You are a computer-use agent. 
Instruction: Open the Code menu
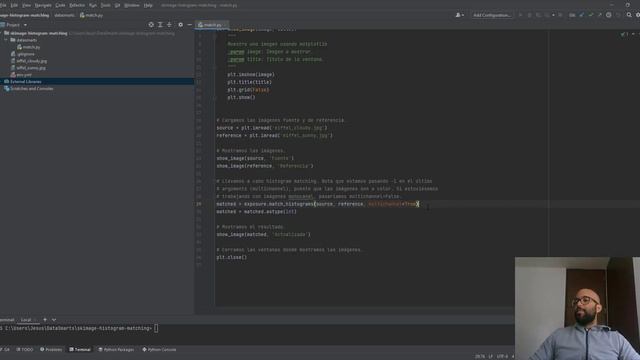pos(60,5)
